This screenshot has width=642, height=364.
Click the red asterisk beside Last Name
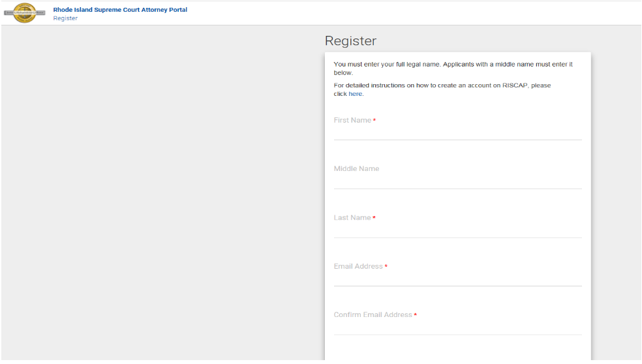(x=374, y=218)
